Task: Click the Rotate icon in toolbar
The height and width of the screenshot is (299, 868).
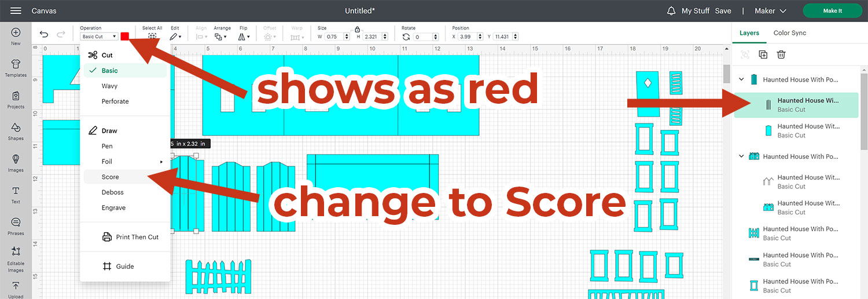Action: (x=406, y=37)
